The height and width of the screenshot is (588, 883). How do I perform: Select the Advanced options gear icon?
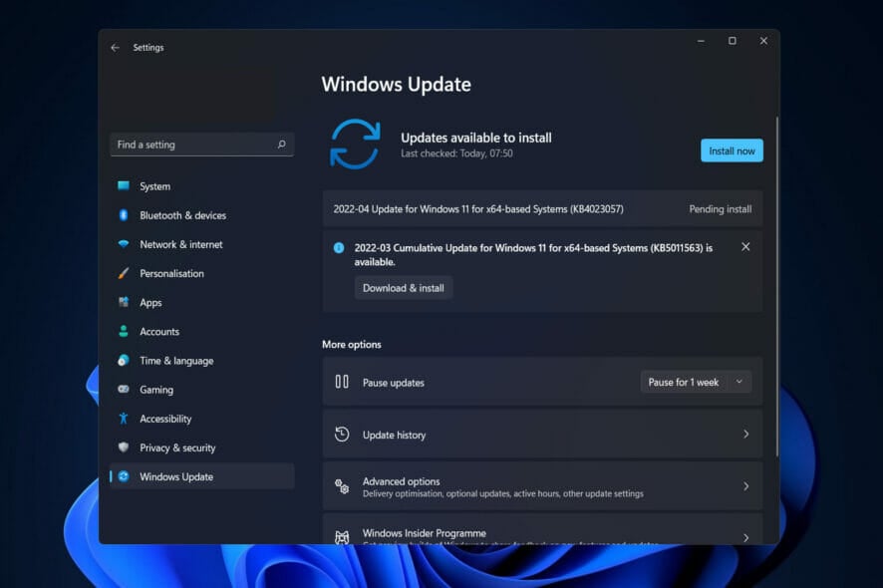pos(344,485)
